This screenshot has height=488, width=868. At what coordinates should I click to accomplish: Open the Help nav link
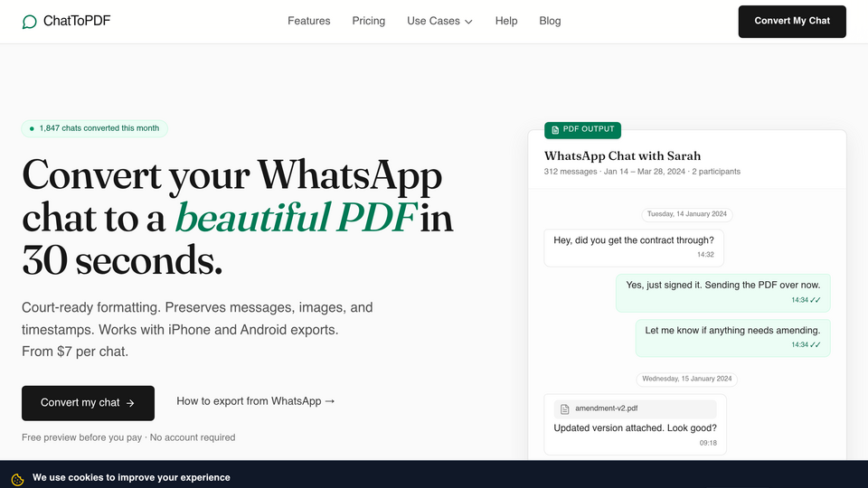coord(506,21)
